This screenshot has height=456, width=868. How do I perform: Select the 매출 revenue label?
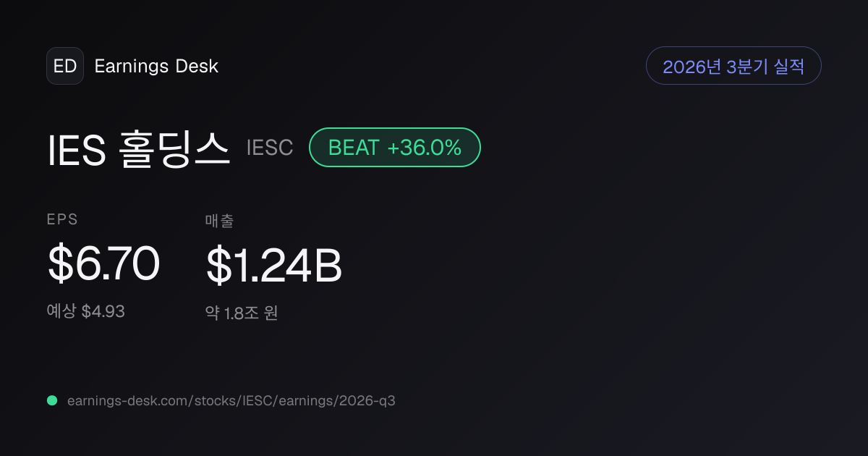point(220,221)
